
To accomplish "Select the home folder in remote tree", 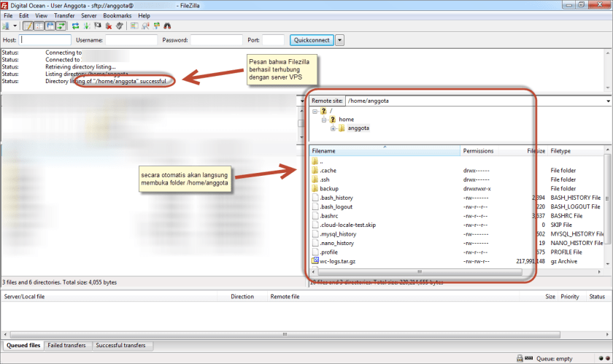I will pyautogui.click(x=346, y=119).
